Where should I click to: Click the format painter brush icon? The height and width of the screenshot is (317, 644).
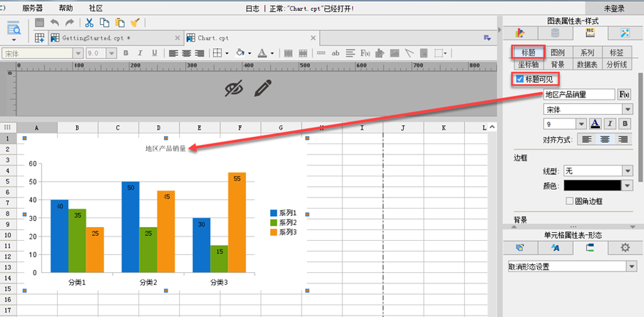(135, 23)
